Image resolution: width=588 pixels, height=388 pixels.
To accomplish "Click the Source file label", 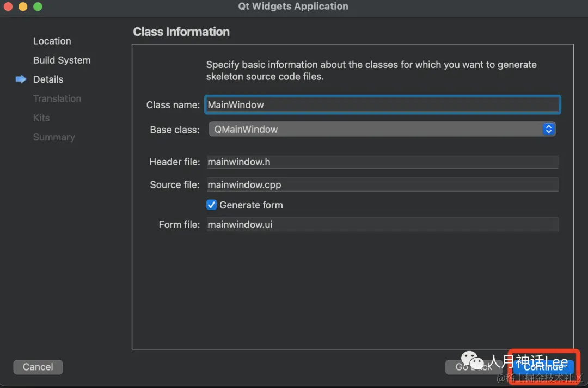I will [x=175, y=184].
